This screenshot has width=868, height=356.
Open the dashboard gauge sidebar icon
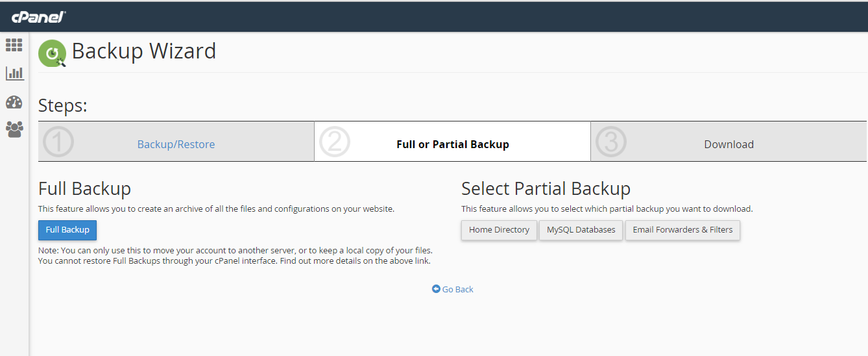pos(14,102)
